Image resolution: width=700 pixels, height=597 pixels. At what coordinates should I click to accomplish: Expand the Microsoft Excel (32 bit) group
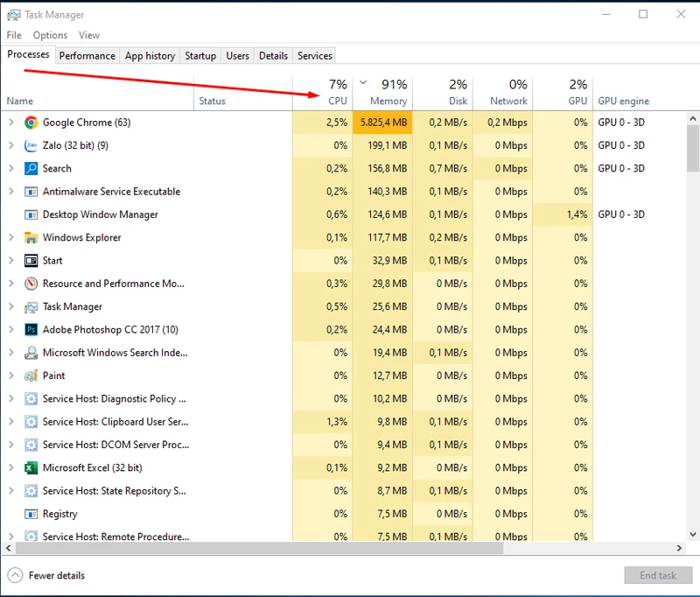pyautogui.click(x=11, y=468)
